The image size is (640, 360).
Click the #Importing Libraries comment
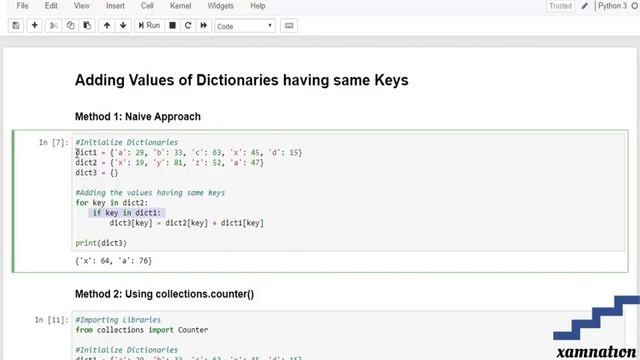pos(118,320)
